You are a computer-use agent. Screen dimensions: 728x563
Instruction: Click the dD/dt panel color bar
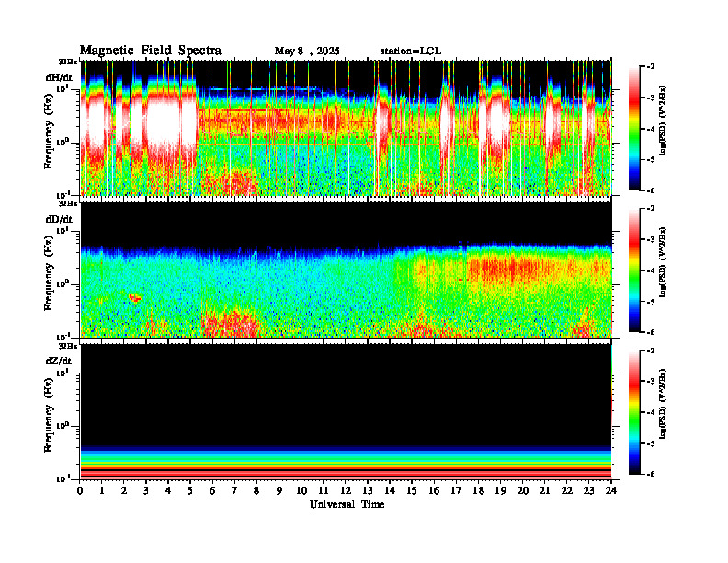click(x=634, y=270)
